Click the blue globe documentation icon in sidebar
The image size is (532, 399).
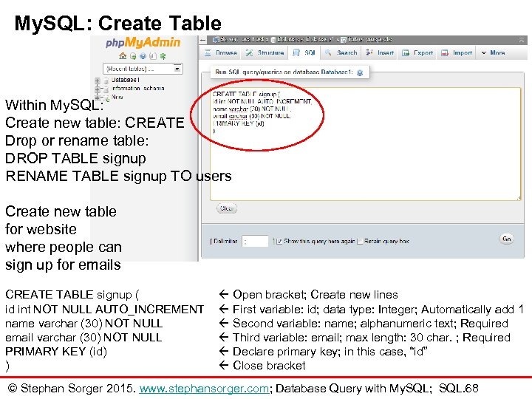point(143,56)
